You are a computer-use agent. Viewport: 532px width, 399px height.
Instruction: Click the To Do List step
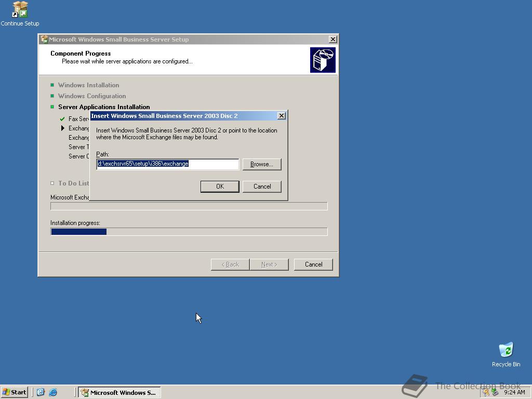tap(73, 183)
